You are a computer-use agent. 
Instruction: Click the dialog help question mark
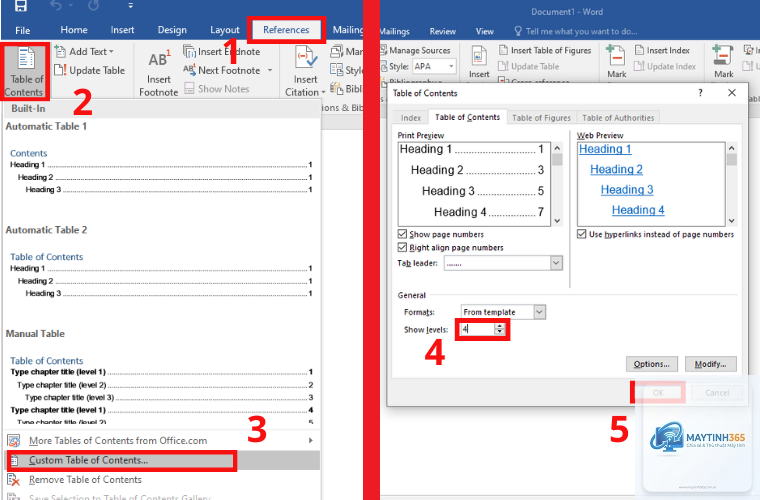700,93
